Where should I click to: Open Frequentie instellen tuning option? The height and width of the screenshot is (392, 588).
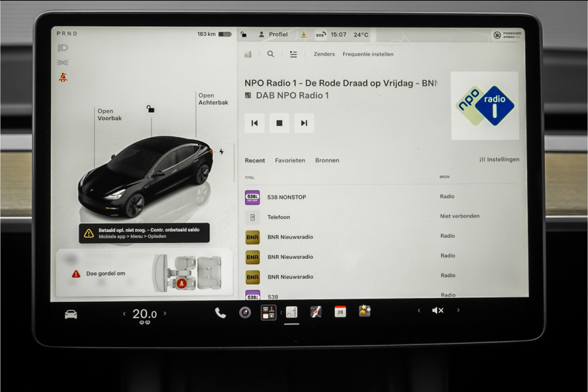368,54
